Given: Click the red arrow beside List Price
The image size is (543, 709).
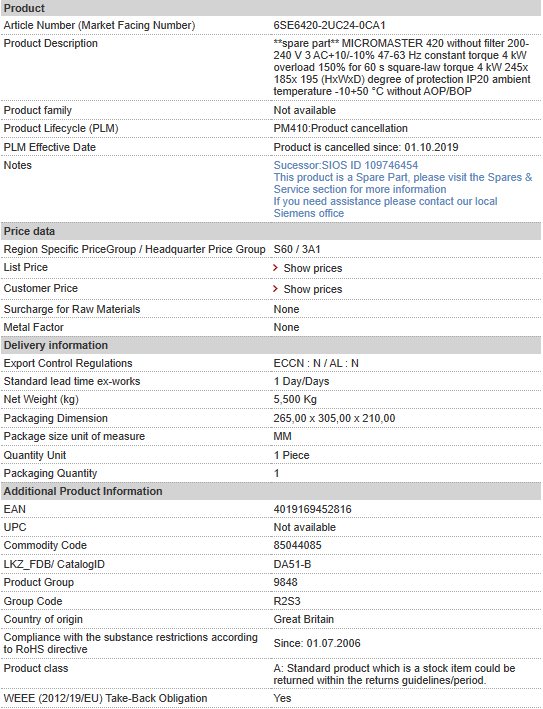Looking at the screenshot, I should [275, 268].
